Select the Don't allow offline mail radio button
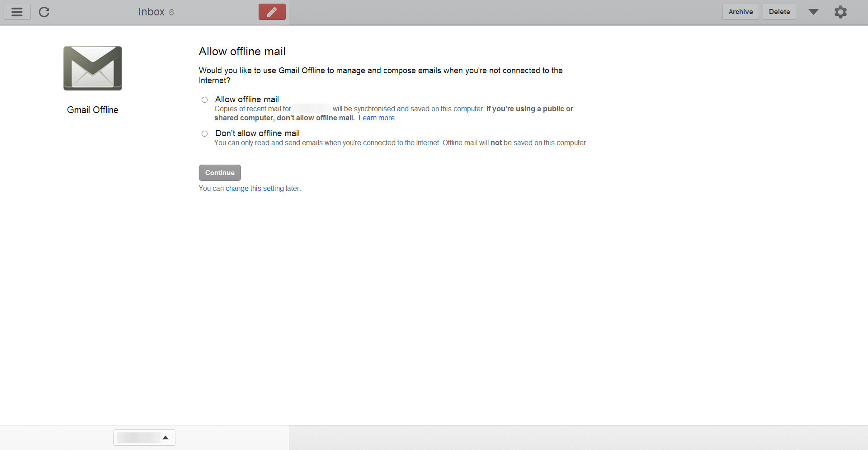 [205, 133]
